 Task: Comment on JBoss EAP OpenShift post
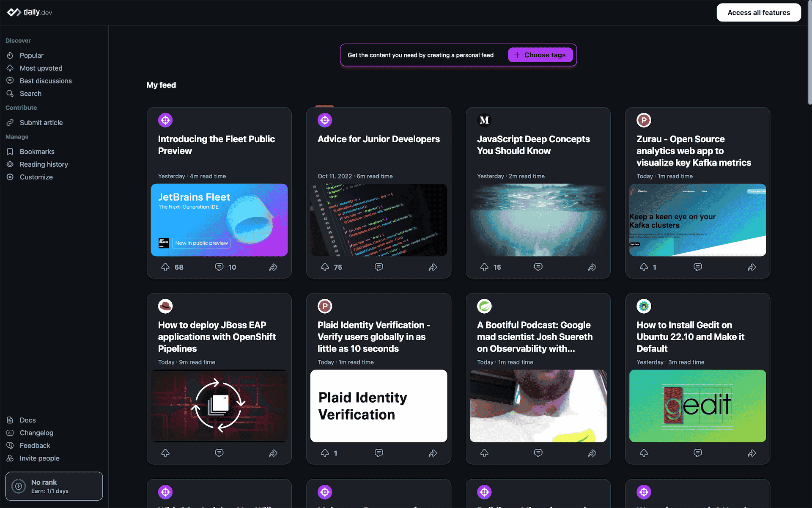[219, 453]
